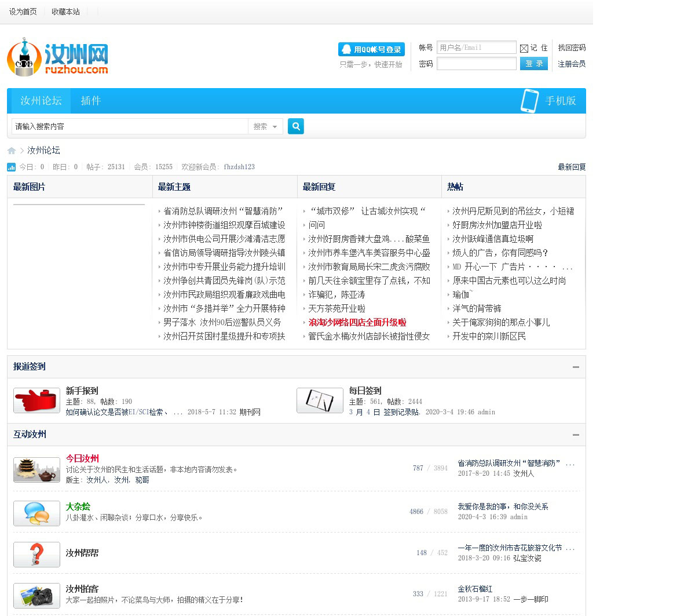Open the 汝州帮帮 question mark icon
This screenshot has height=616, width=695.
(x=36, y=554)
